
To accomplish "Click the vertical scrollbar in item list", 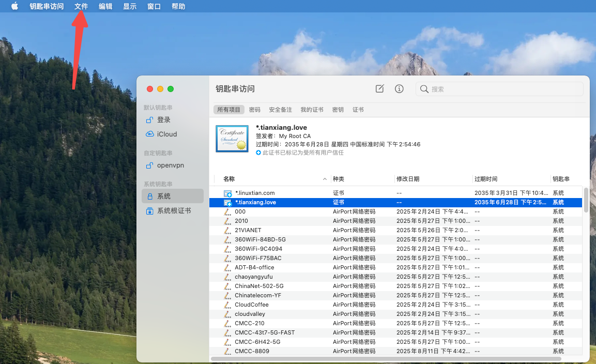I will click(x=586, y=200).
